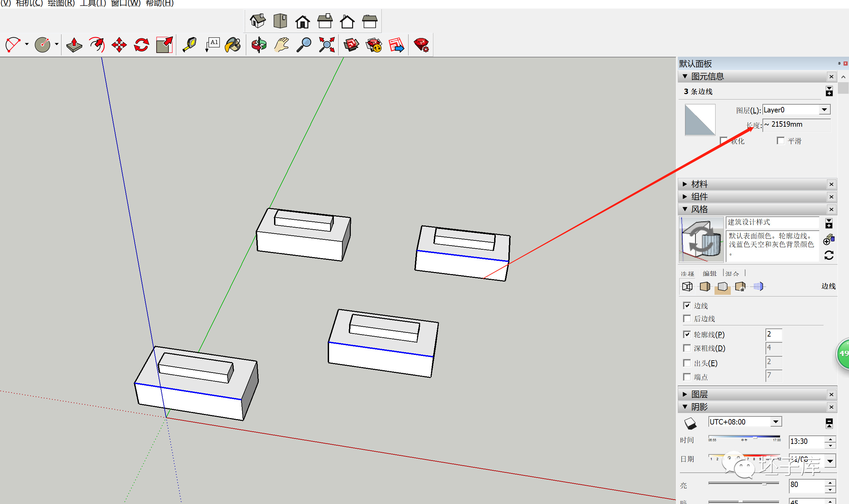Select the Rotate tool
The image size is (849, 504).
tap(142, 44)
